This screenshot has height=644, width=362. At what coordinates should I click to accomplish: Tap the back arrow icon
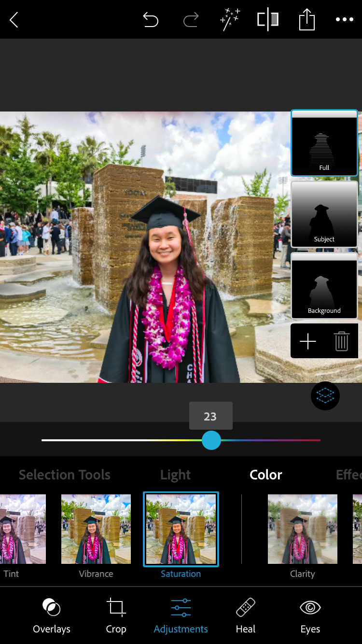click(14, 20)
